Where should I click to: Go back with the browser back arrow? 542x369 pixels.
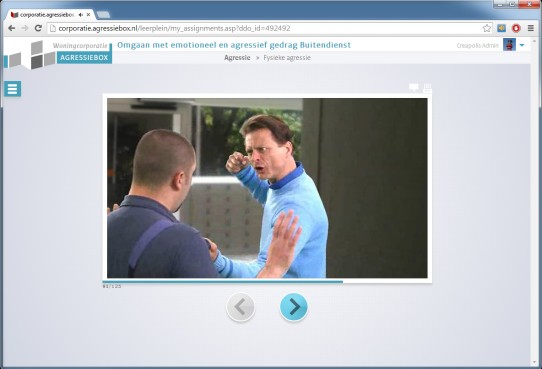click(x=11, y=28)
